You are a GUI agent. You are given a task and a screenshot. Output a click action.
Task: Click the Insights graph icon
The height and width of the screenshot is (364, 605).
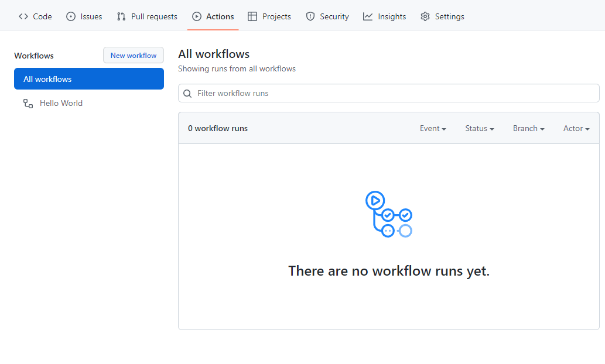tap(368, 16)
